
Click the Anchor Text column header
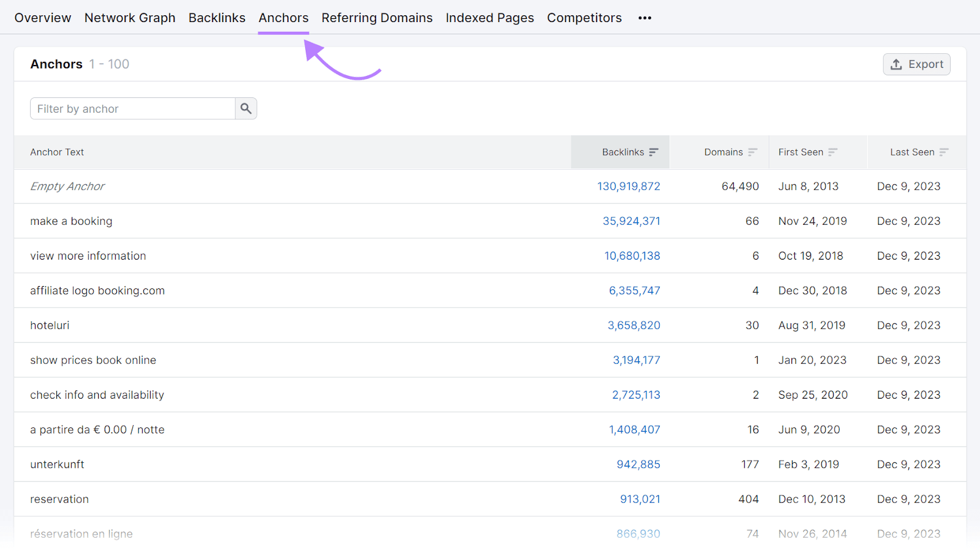coord(57,152)
